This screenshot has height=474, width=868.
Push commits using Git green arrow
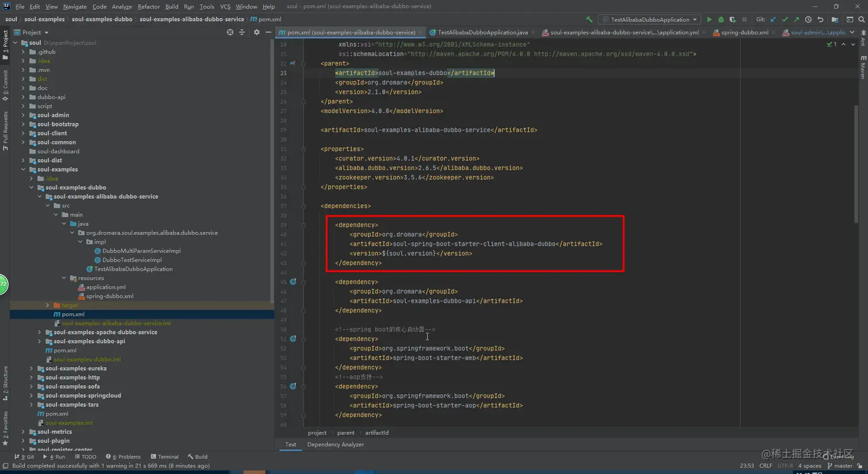(796, 20)
